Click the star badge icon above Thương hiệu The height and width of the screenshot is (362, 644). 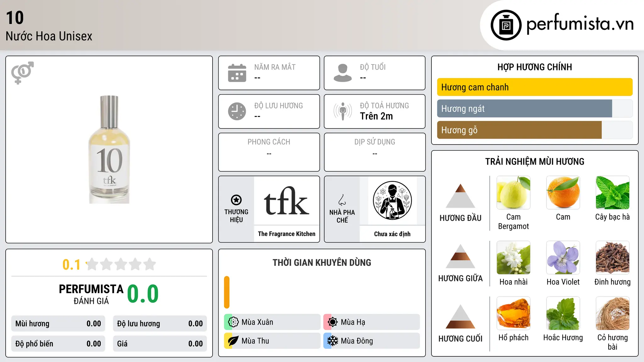click(x=236, y=200)
